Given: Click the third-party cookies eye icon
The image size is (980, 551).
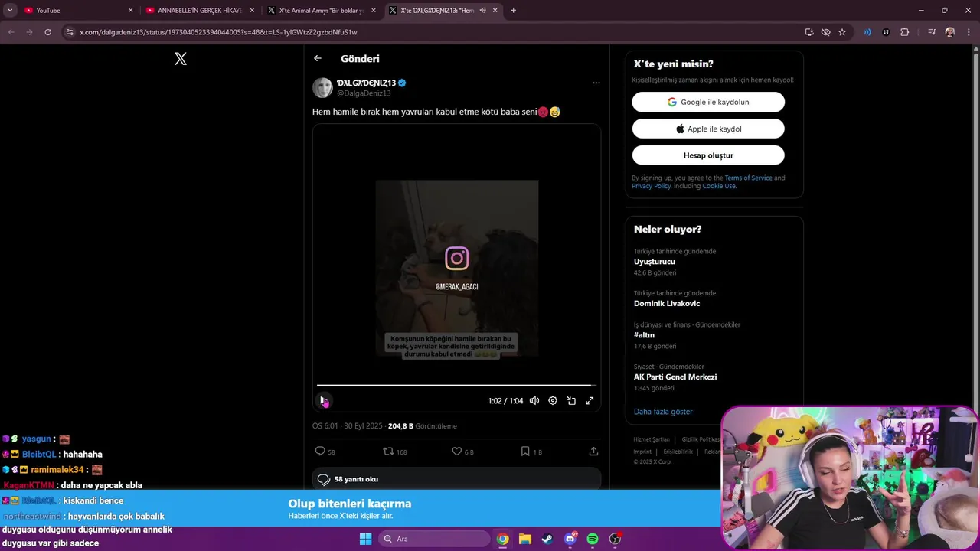Looking at the screenshot, I should pyautogui.click(x=825, y=32).
